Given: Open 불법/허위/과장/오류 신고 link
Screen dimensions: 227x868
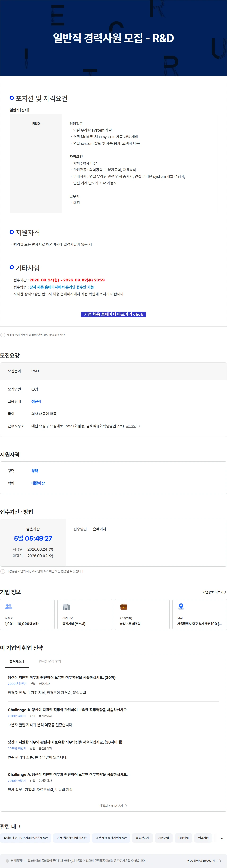Looking at the screenshot, I should point(204,861).
